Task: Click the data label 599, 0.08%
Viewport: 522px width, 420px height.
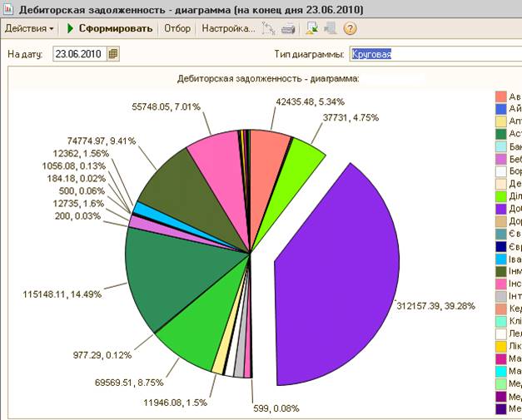Action: [x=276, y=408]
